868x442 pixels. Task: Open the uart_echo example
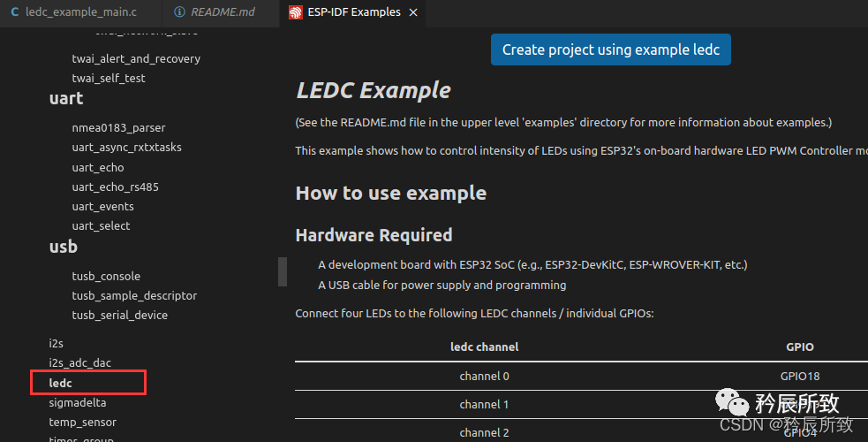click(x=98, y=167)
